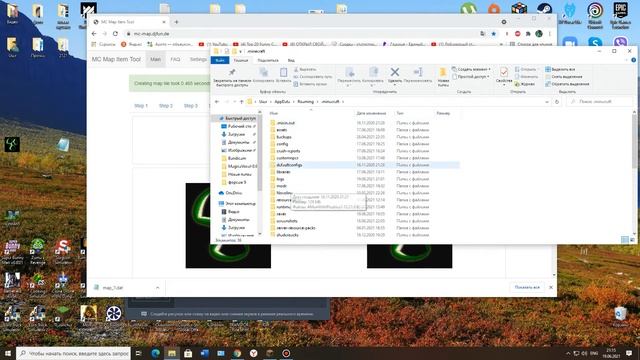Select the Main tab on MC Map Item Tool
Image resolution: width=640 pixels, height=360 pixels.
point(156,60)
